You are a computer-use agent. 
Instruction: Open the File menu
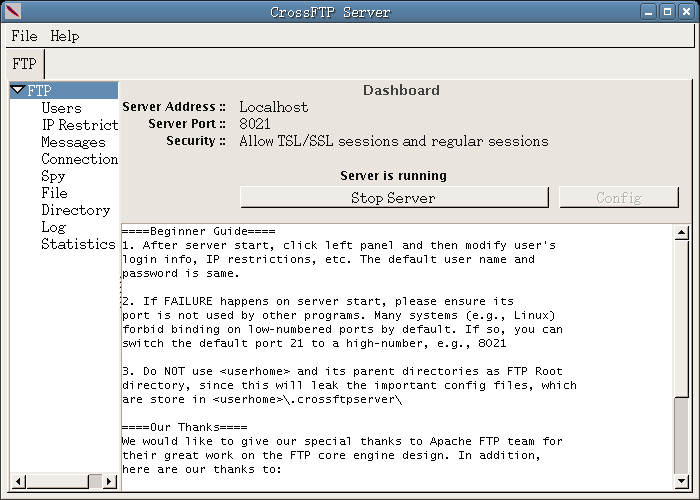point(24,36)
